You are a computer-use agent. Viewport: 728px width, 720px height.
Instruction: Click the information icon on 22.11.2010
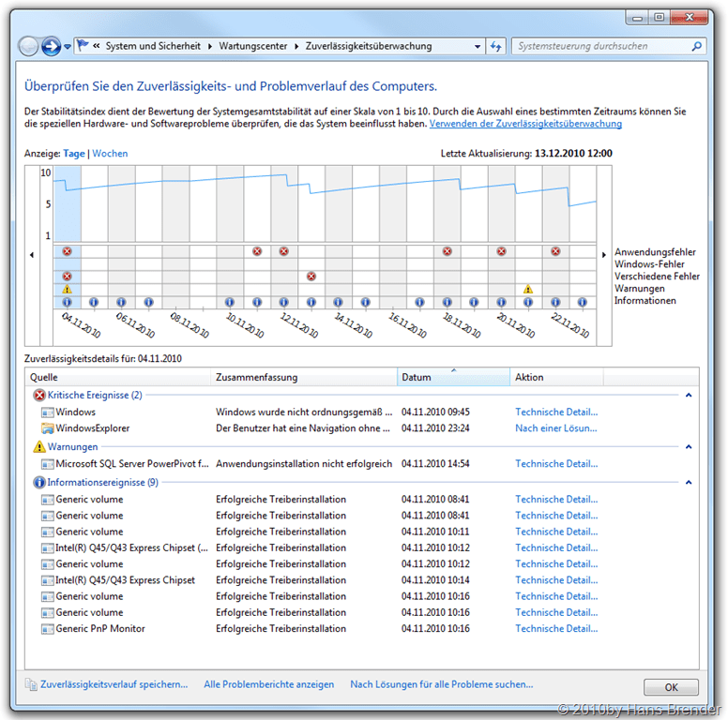tap(555, 303)
